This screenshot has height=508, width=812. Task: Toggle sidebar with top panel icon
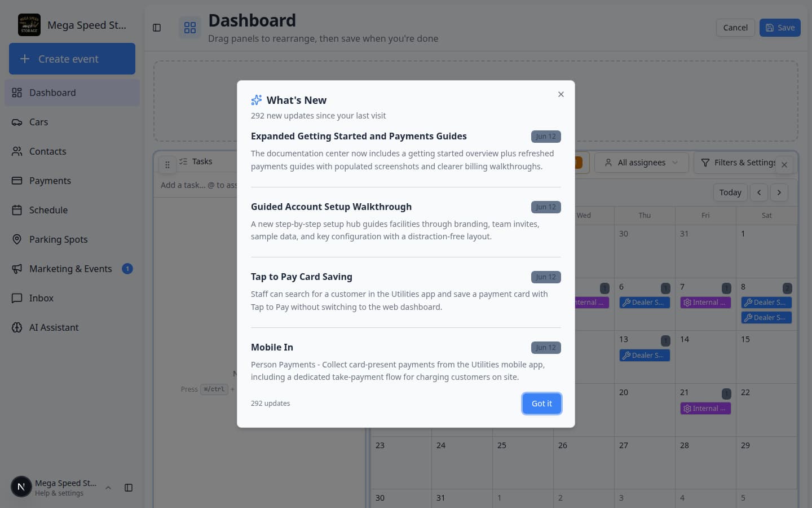157,28
